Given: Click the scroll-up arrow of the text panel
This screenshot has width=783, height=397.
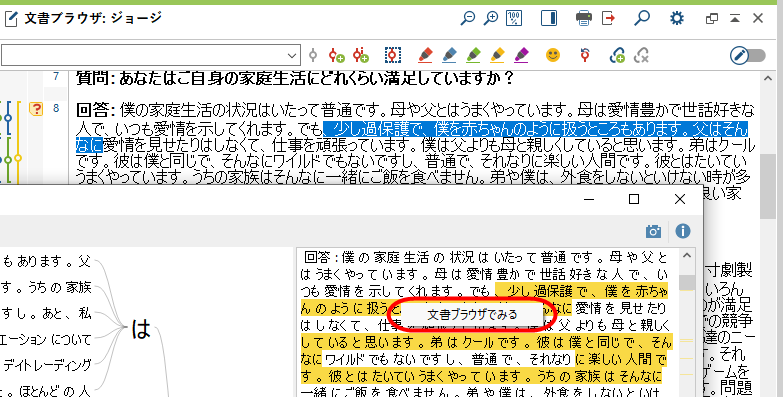Looking at the screenshot, I should coord(687,256).
